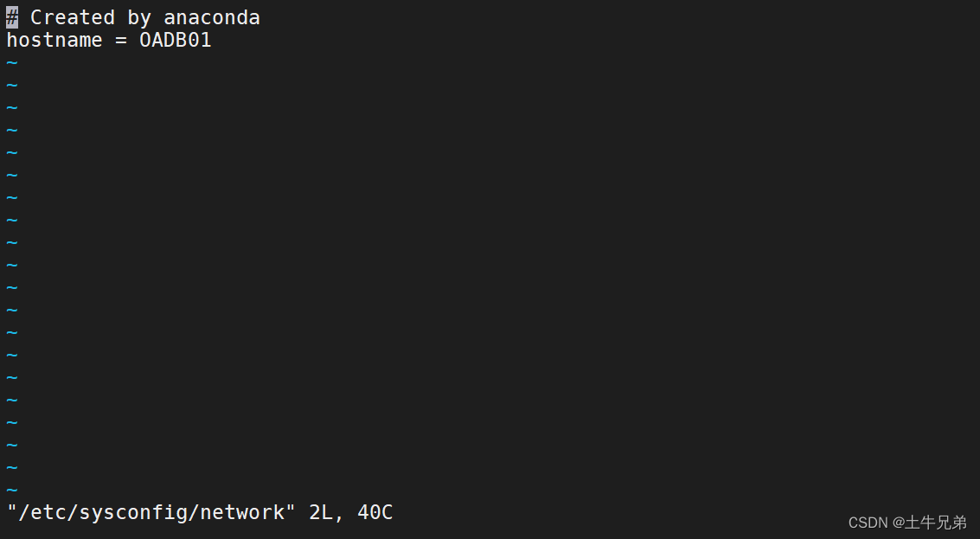
Task: Click the CSDN watermark text
Action: 868,523
